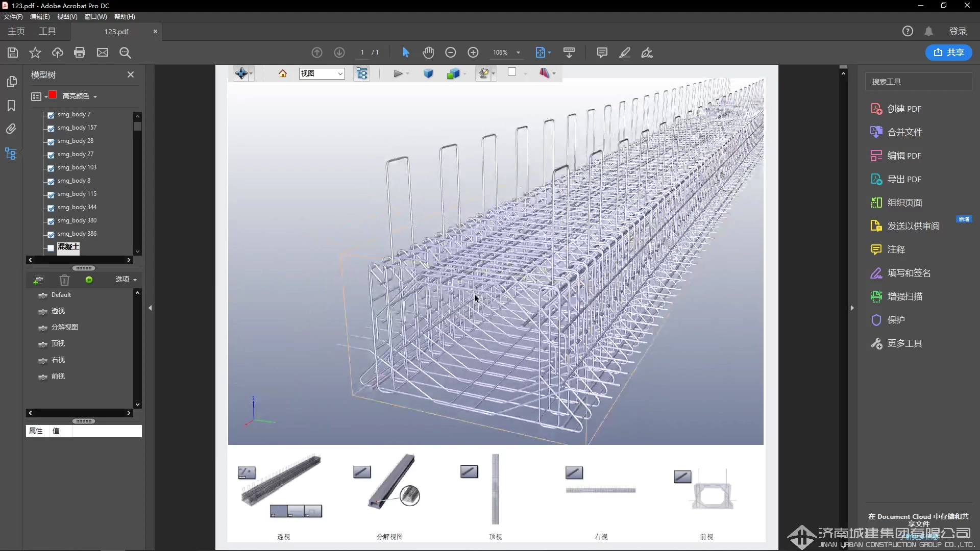
Task: Select the Hand tool in the toolbar
Action: click(x=428, y=53)
